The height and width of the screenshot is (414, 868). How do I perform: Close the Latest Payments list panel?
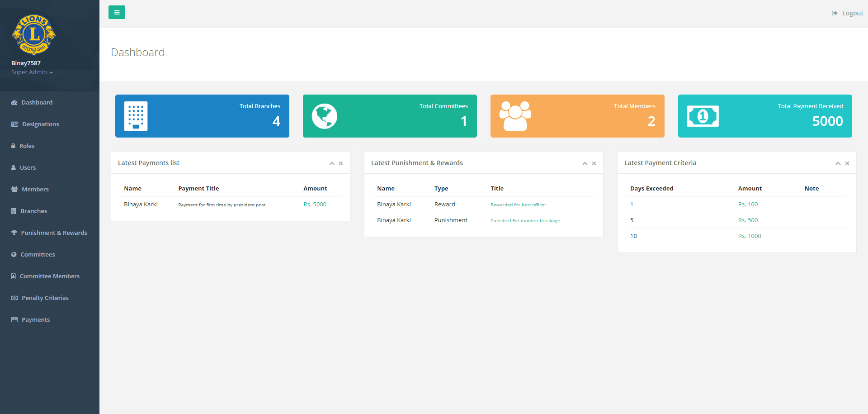click(x=341, y=163)
